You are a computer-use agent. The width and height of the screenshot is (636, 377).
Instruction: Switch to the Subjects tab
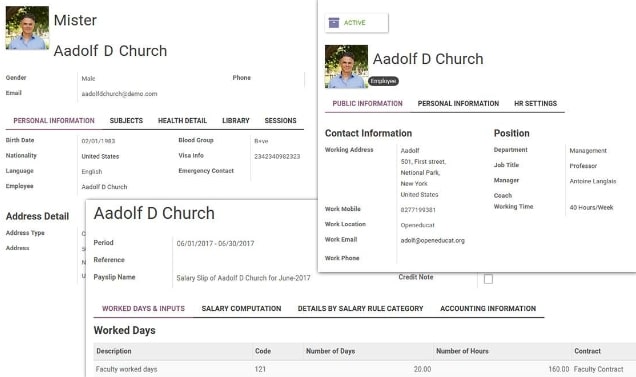point(126,121)
